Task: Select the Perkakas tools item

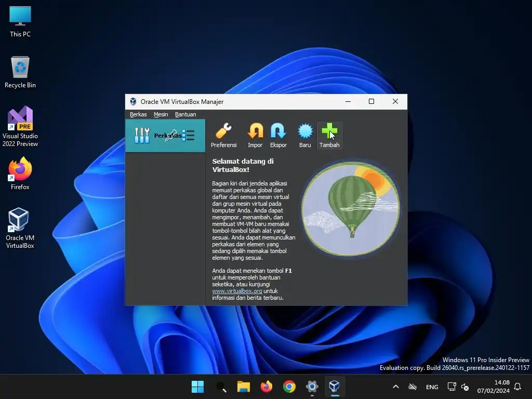Action: pyautogui.click(x=165, y=136)
